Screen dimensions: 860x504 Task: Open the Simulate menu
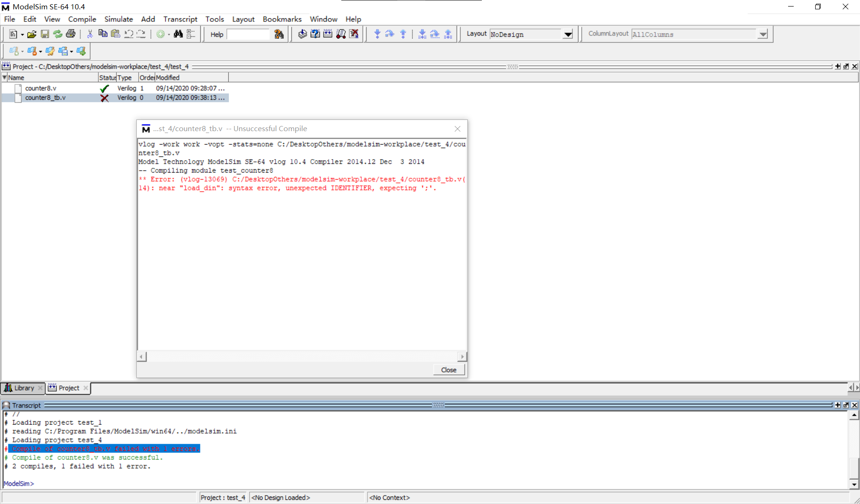pos(119,19)
